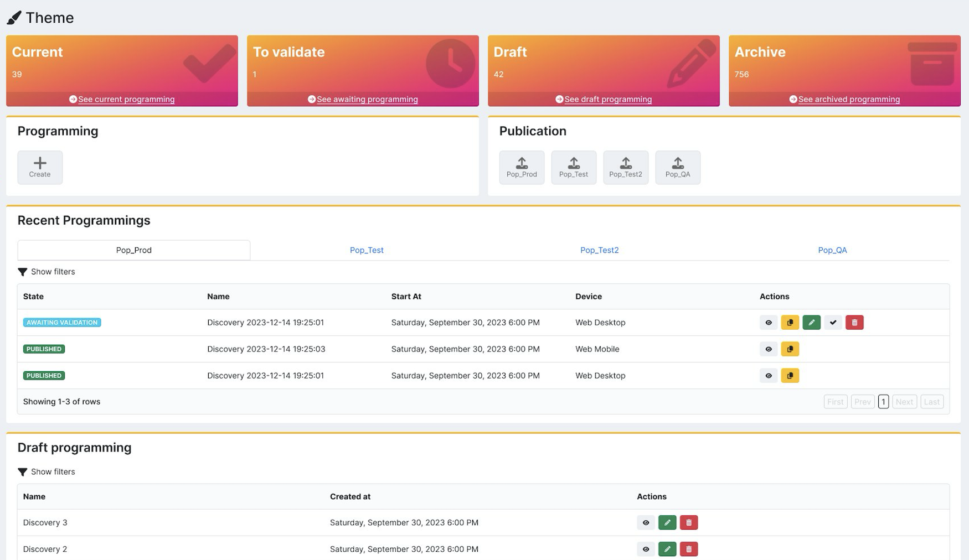This screenshot has width=969, height=560.
Task: Open See current programming link
Action: coord(122,99)
